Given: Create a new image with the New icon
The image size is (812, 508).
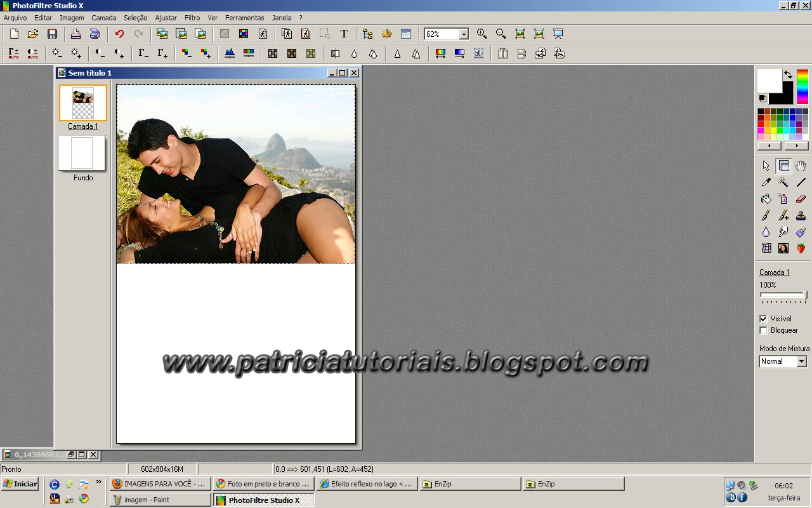Looking at the screenshot, I should click(x=14, y=34).
